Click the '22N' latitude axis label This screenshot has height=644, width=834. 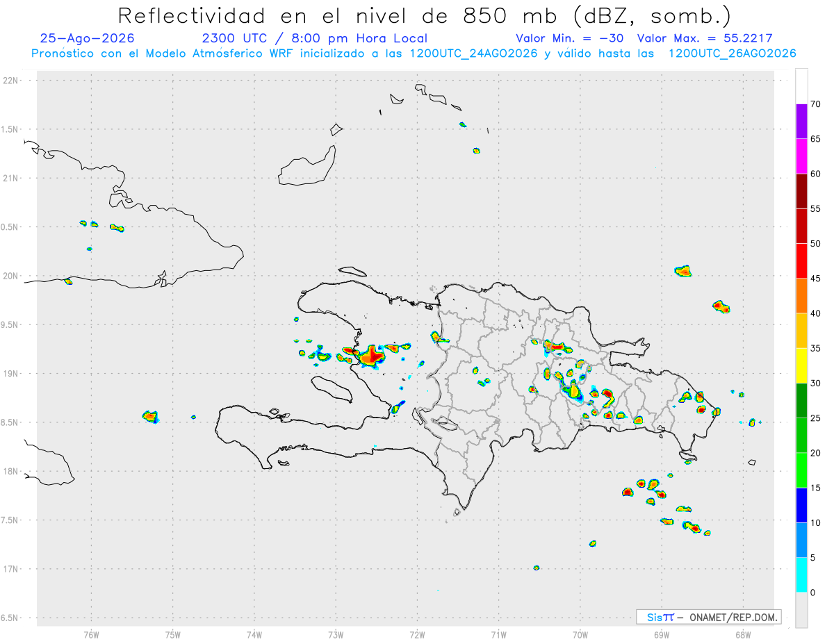(x=12, y=81)
